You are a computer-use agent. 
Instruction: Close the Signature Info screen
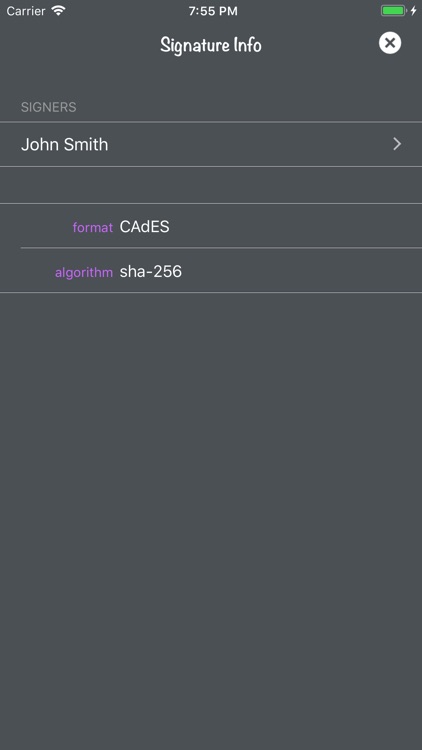coord(390,43)
